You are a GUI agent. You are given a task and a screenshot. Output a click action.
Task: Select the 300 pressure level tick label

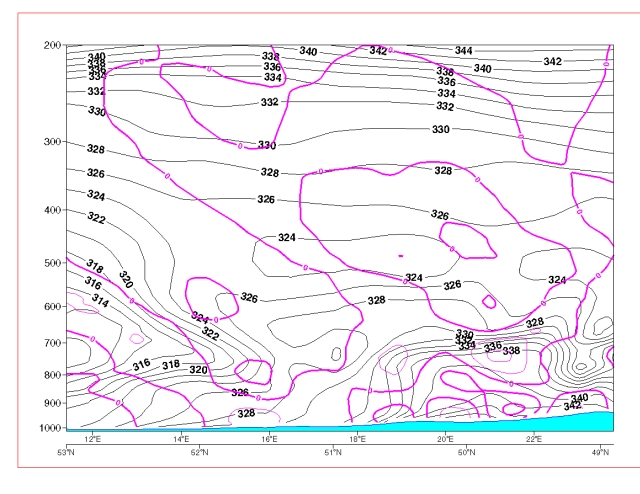click(x=52, y=142)
